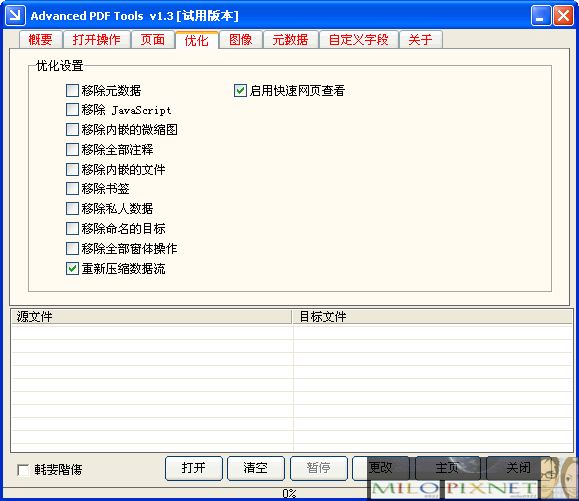This screenshot has height=501, width=579.
Task: Toggle 移除内嵌的文件 checkbox
Action: pyautogui.click(x=72, y=169)
